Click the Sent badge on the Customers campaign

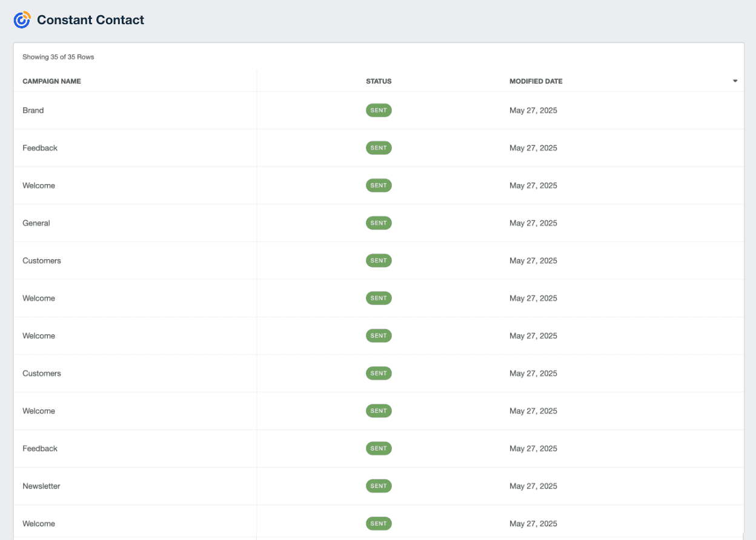(379, 260)
